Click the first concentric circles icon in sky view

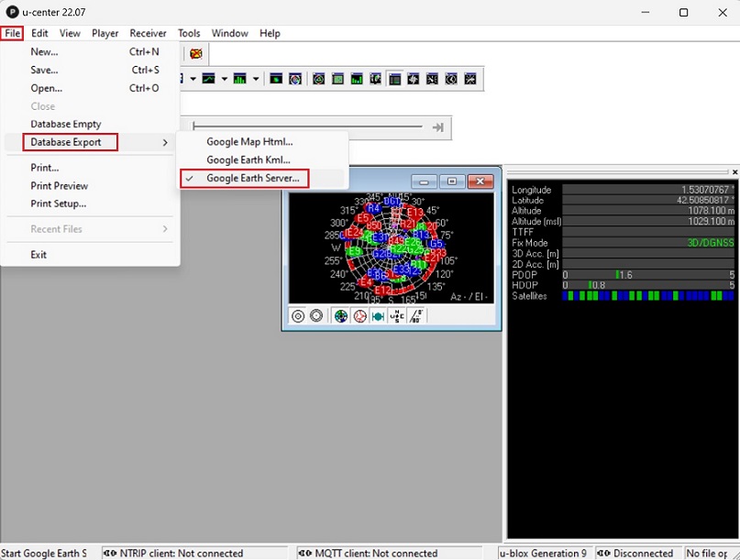[x=298, y=316]
